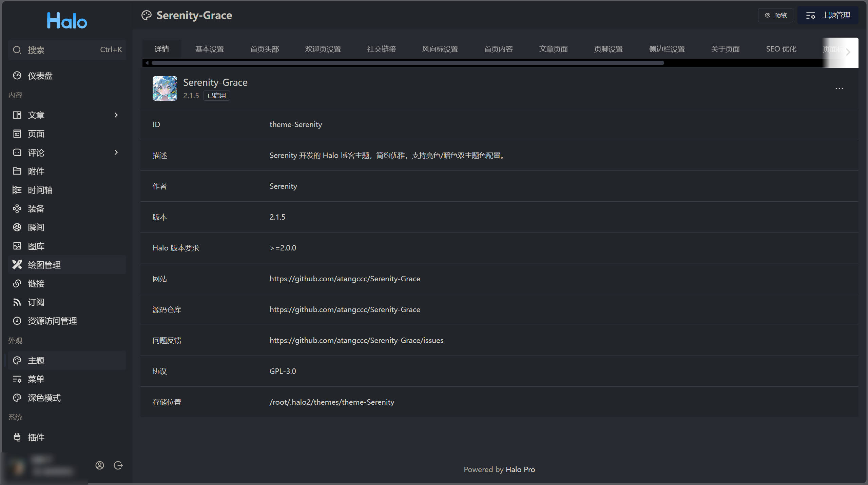Open the 主题管理 button
The height and width of the screenshot is (485, 868).
828,15
